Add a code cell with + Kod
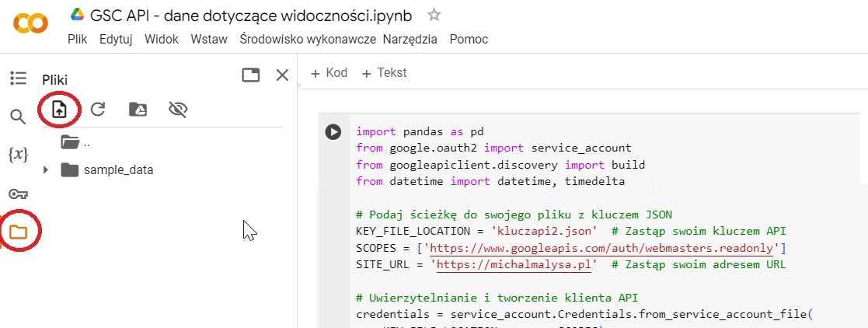This screenshot has width=868, height=328. pyautogui.click(x=329, y=73)
